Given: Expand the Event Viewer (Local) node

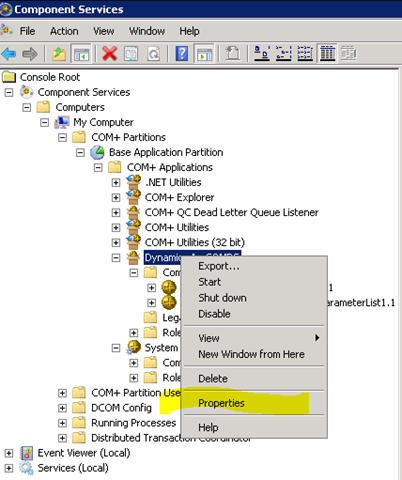Looking at the screenshot, I should click(x=9, y=453).
